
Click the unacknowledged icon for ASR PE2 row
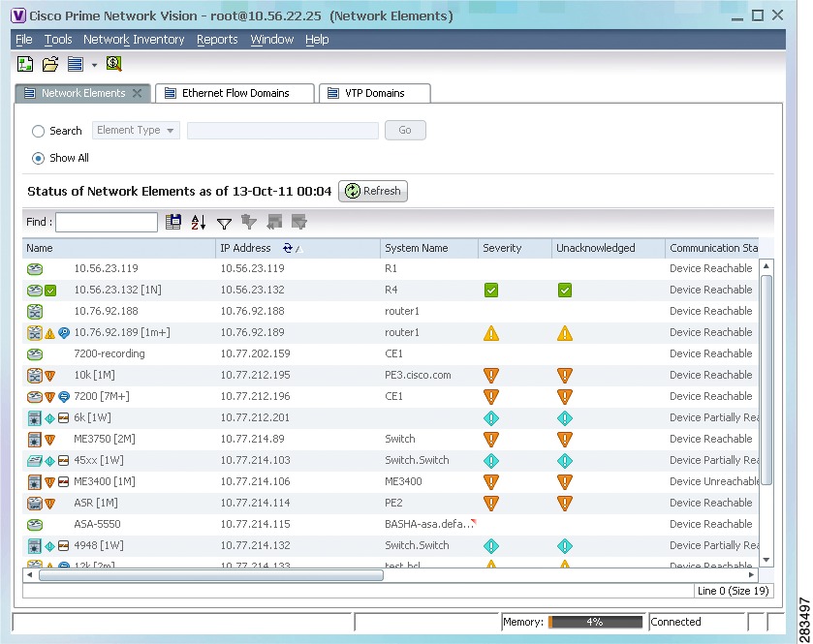565,503
